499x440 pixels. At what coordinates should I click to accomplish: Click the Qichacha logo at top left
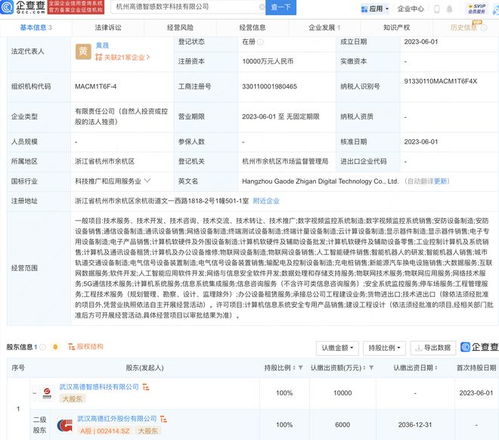(x=22, y=7)
